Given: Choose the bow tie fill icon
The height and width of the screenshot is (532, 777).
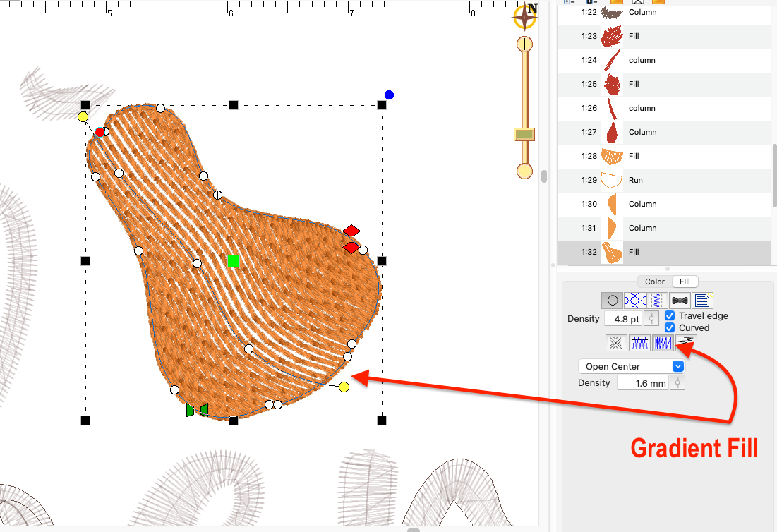Looking at the screenshot, I should tap(680, 301).
